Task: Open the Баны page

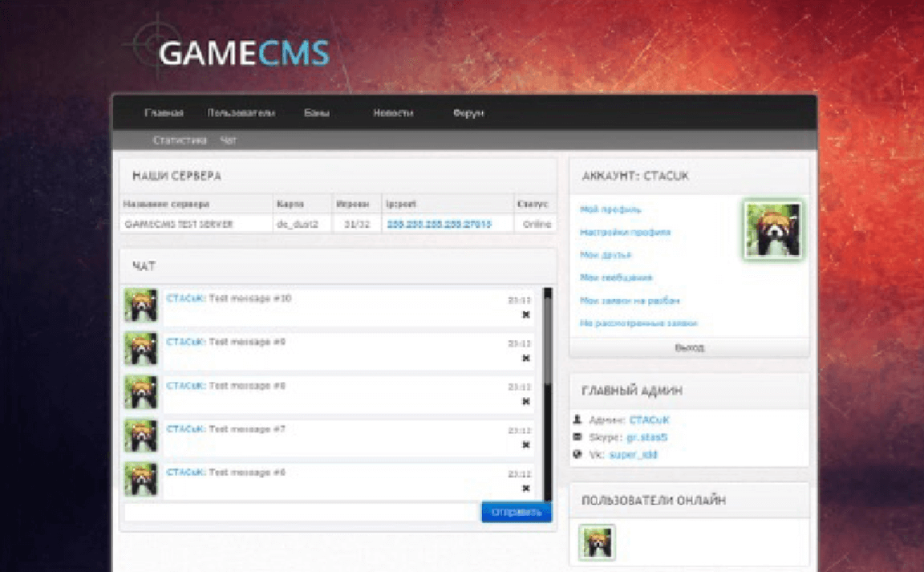Action: tap(316, 113)
